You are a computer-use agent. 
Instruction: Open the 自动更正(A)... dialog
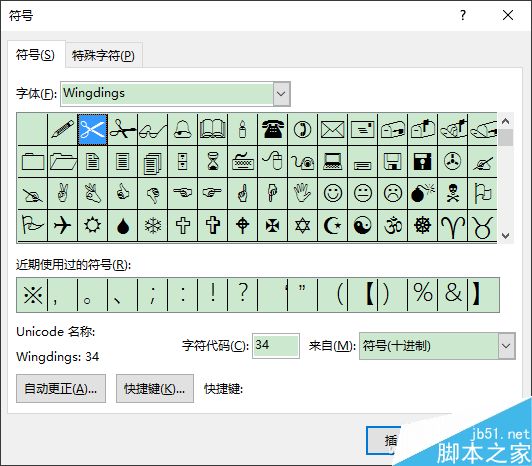pos(61,389)
